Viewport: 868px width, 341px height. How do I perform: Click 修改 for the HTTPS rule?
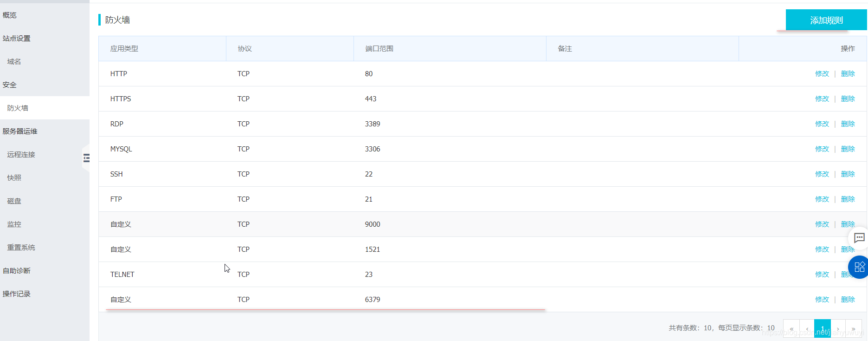click(x=822, y=98)
